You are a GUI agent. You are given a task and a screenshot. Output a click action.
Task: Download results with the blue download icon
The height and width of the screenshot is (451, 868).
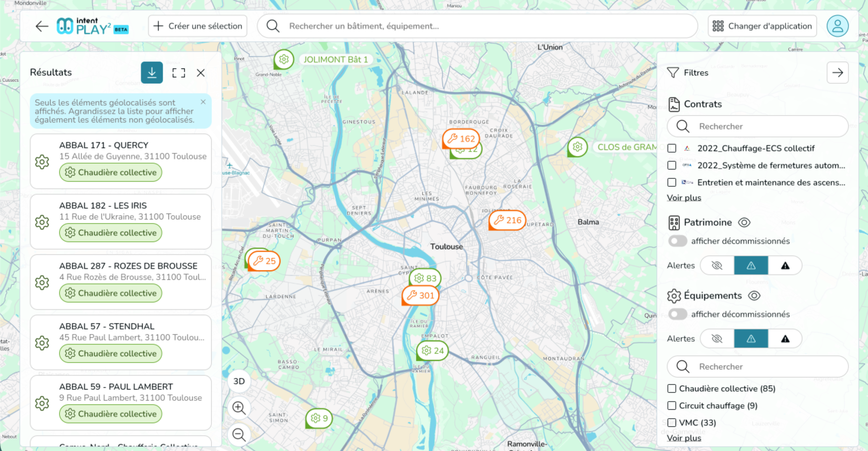(x=152, y=72)
